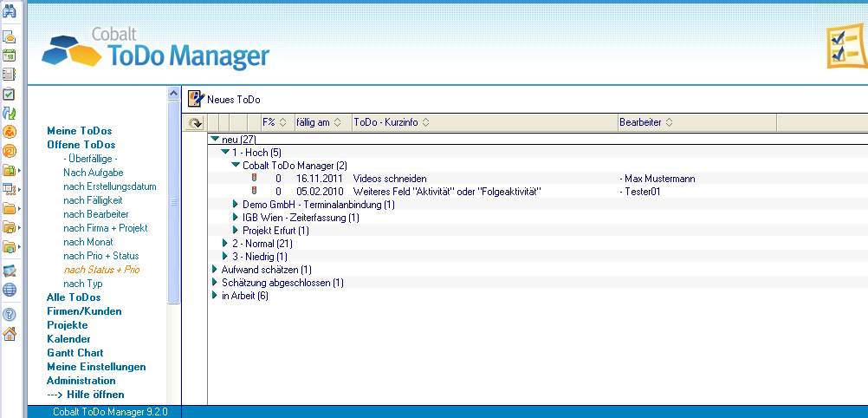This screenshot has height=418, width=868.
Task: Open the help question mark icon
Action: point(10,314)
